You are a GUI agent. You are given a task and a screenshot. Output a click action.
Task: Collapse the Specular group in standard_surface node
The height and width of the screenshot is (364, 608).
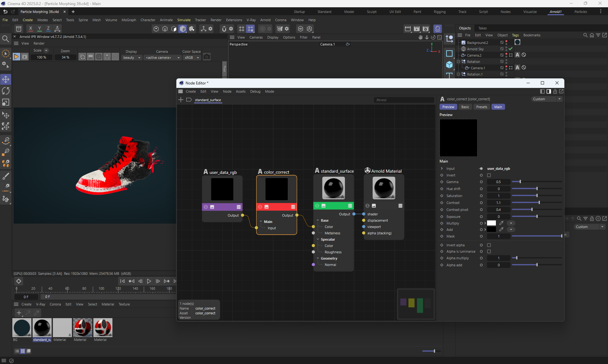(x=318, y=239)
